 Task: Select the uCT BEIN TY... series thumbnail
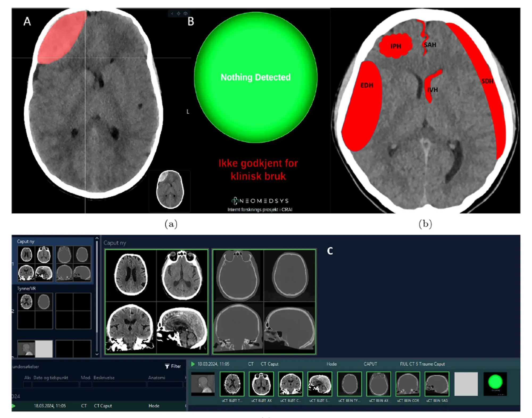click(x=349, y=384)
